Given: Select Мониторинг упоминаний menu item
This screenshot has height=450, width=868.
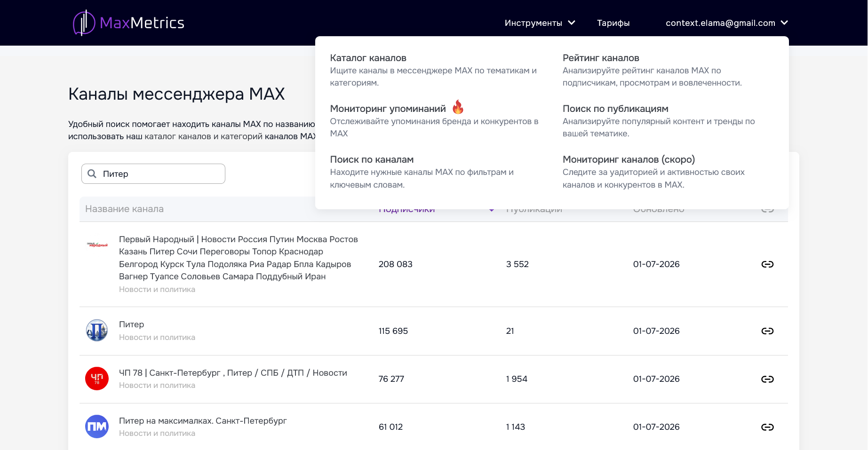Looking at the screenshot, I should click(x=388, y=109).
